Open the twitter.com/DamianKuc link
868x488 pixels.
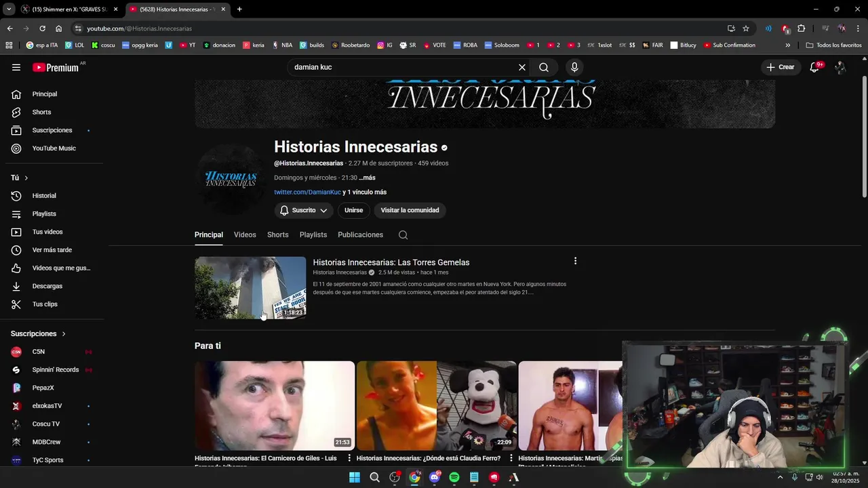click(307, 192)
